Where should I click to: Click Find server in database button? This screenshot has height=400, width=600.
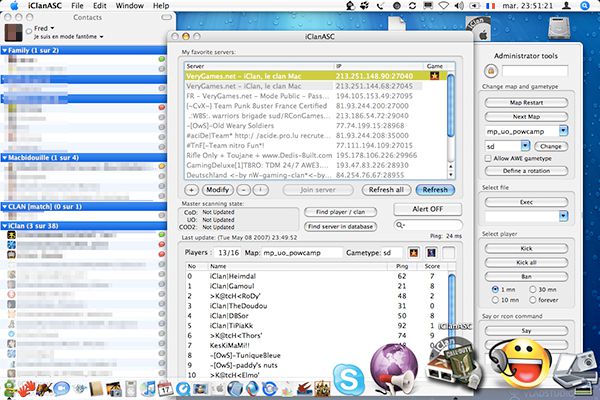(340, 227)
